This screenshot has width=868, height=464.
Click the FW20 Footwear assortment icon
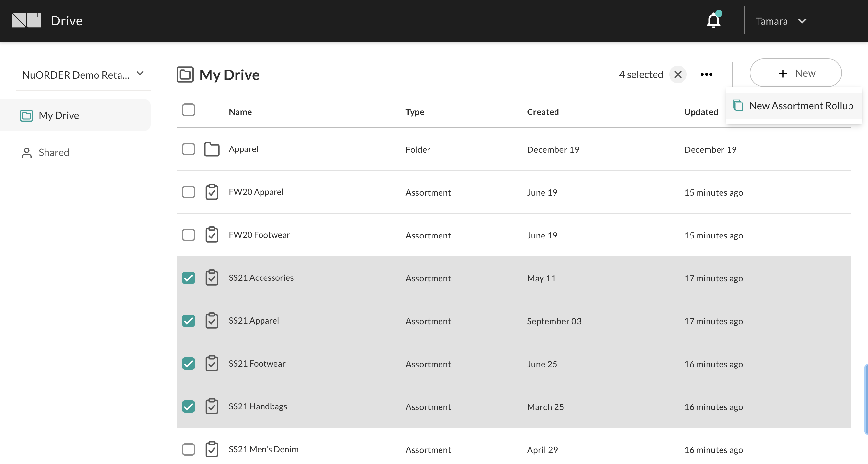[x=211, y=235]
